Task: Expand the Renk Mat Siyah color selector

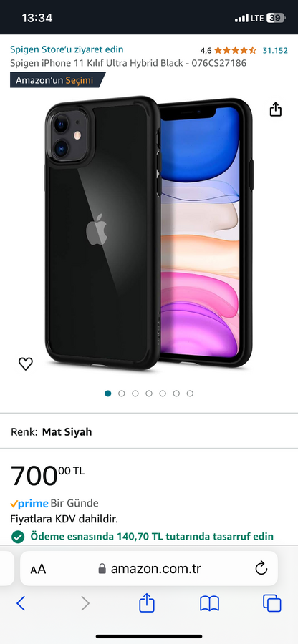Action: pyautogui.click(x=149, y=431)
